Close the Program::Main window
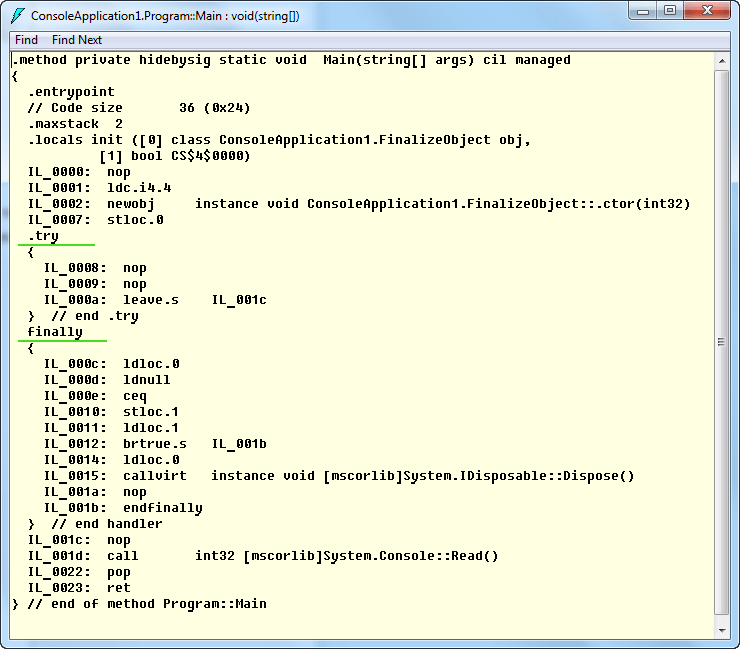 [x=707, y=11]
